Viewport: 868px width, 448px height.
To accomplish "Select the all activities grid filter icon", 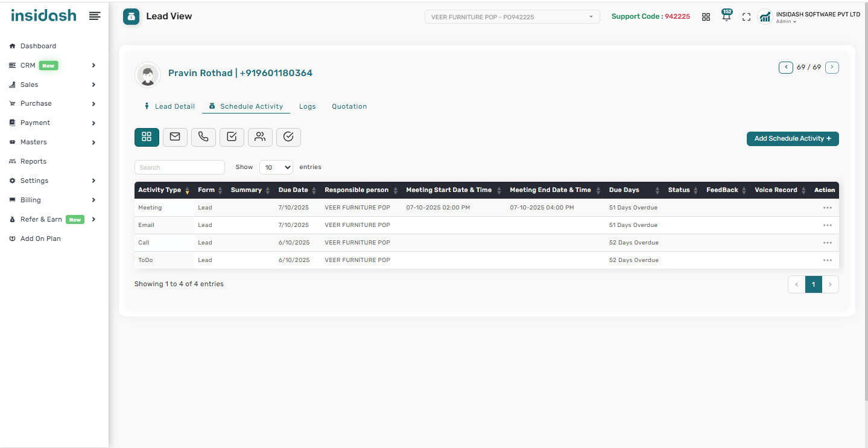I will (147, 137).
